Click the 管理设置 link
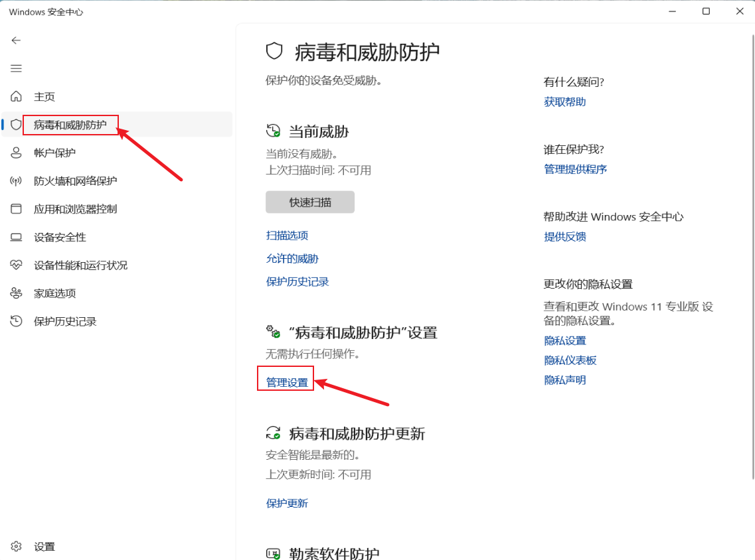This screenshot has width=755, height=560. point(287,382)
